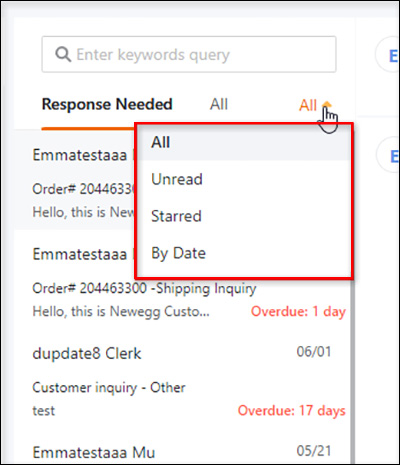This screenshot has width=400, height=465.
Task: Open Customer inquiry - Other test message
Action: (109, 388)
